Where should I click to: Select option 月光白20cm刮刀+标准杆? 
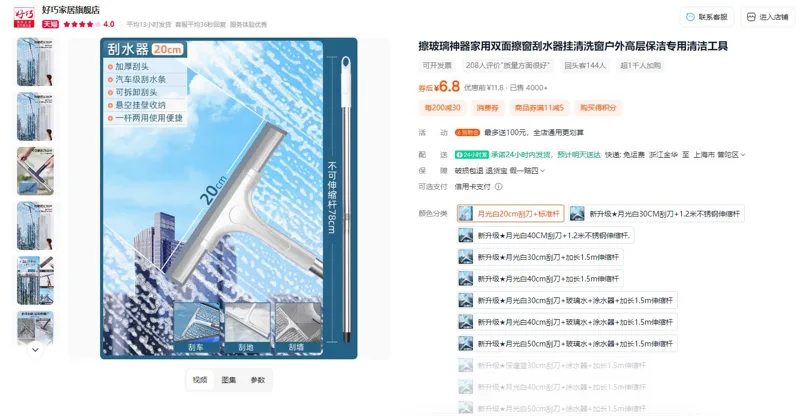pyautogui.click(x=510, y=214)
